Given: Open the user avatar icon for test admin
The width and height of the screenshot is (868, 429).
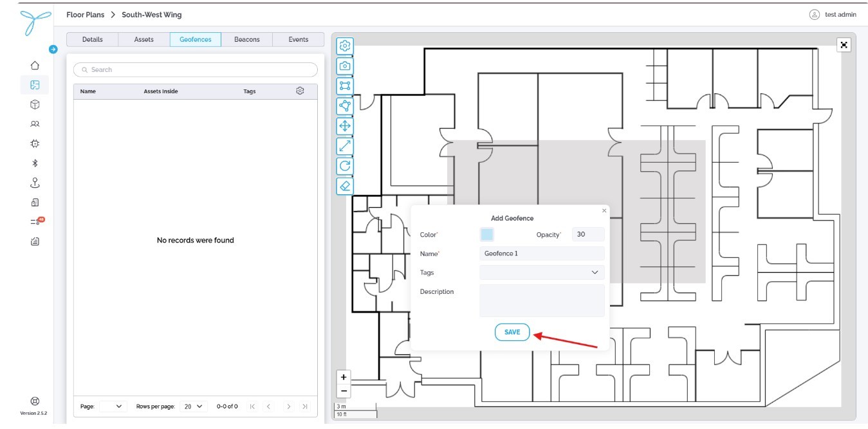Looking at the screenshot, I should click(814, 14).
